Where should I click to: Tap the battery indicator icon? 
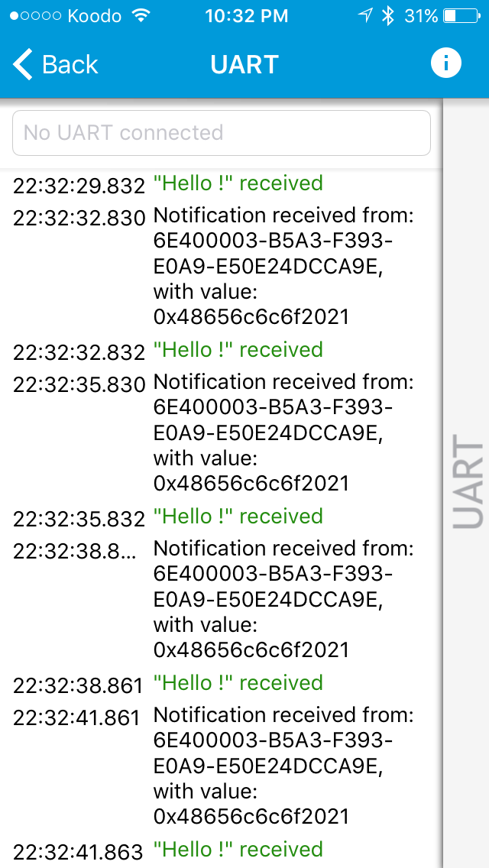click(461, 16)
